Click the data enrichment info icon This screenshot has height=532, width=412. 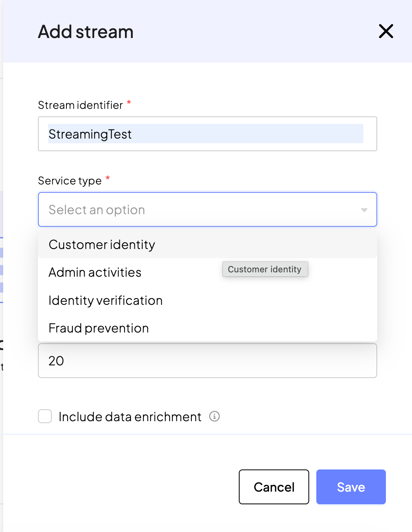(x=214, y=416)
